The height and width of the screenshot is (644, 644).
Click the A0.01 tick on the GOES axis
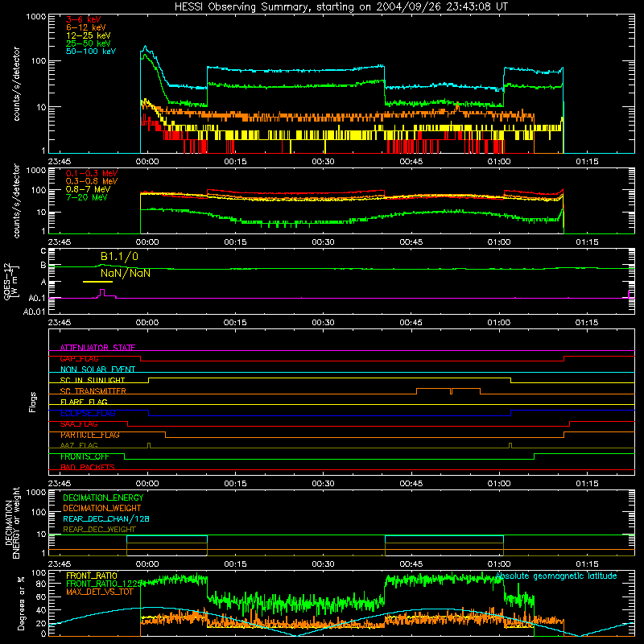tap(34, 312)
